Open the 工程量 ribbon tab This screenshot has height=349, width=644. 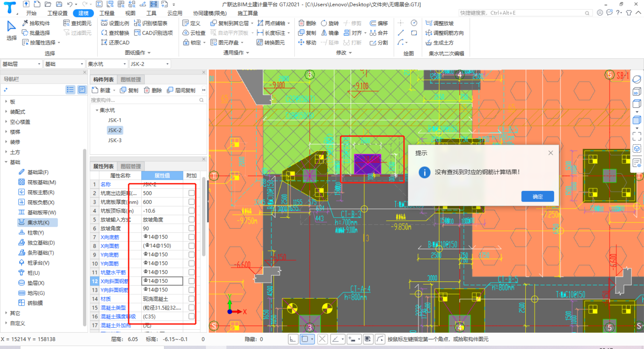(x=107, y=13)
